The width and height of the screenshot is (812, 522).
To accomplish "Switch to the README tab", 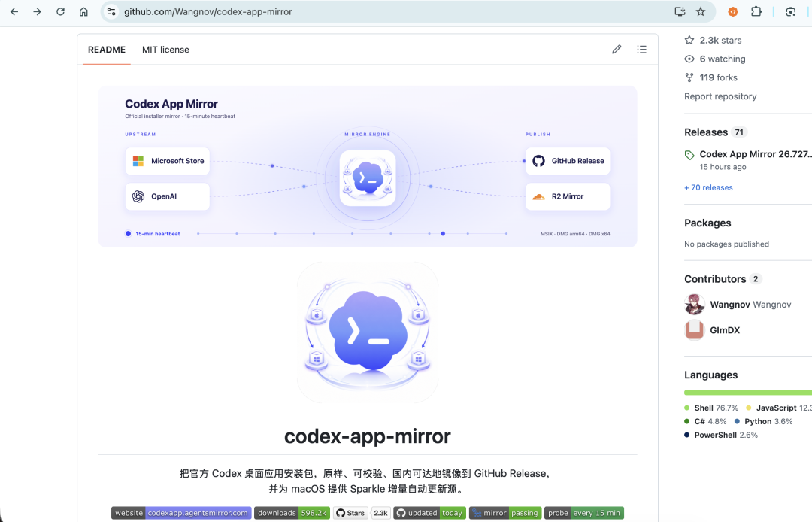I will coord(107,50).
